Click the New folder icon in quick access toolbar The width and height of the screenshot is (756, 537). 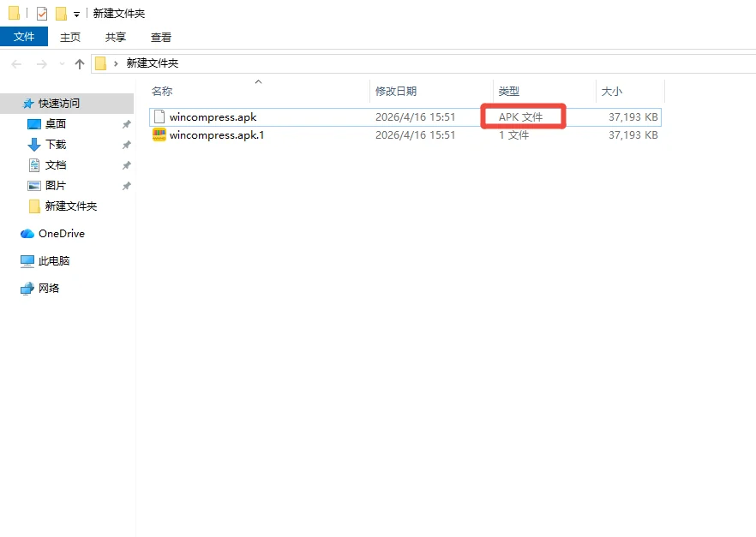pos(61,14)
